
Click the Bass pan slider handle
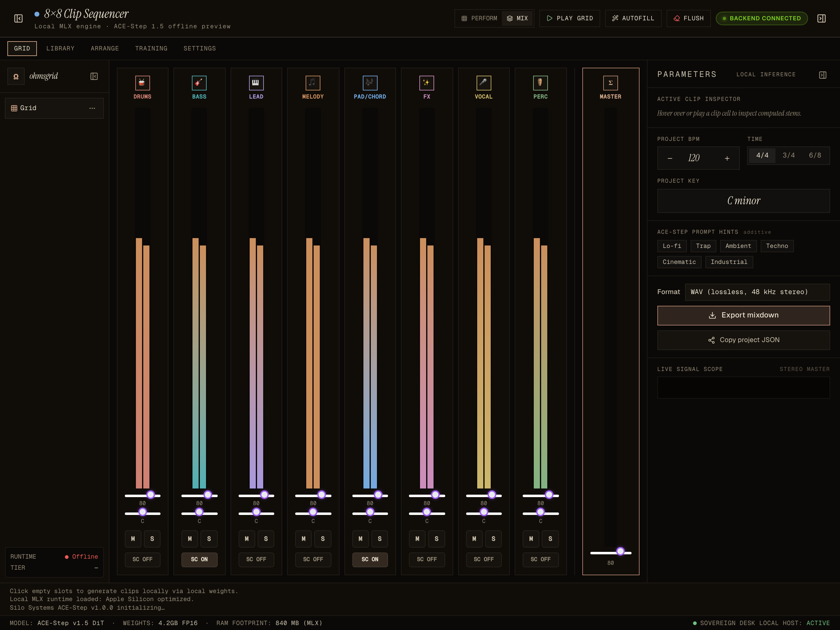click(x=199, y=512)
